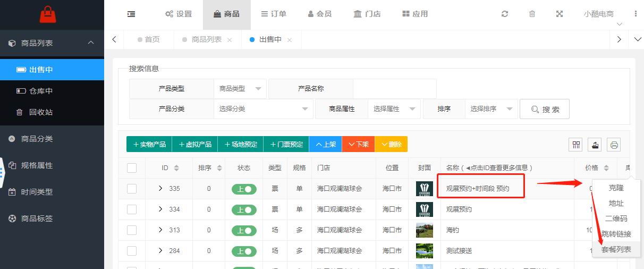The width and height of the screenshot is (644, 269).
Task: Open the 订单 top menu
Action: [x=274, y=14]
